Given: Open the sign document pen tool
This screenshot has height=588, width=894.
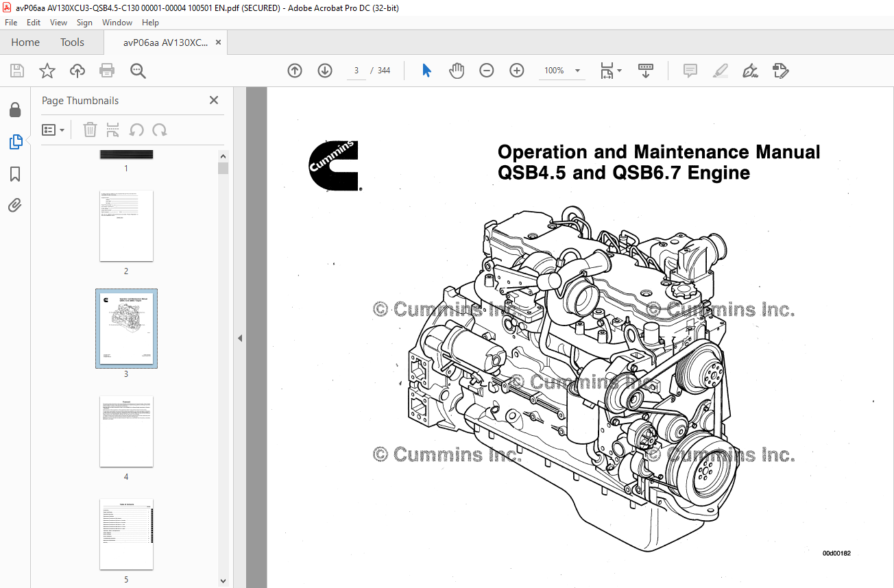Looking at the screenshot, I should click(x=750, y=71).
